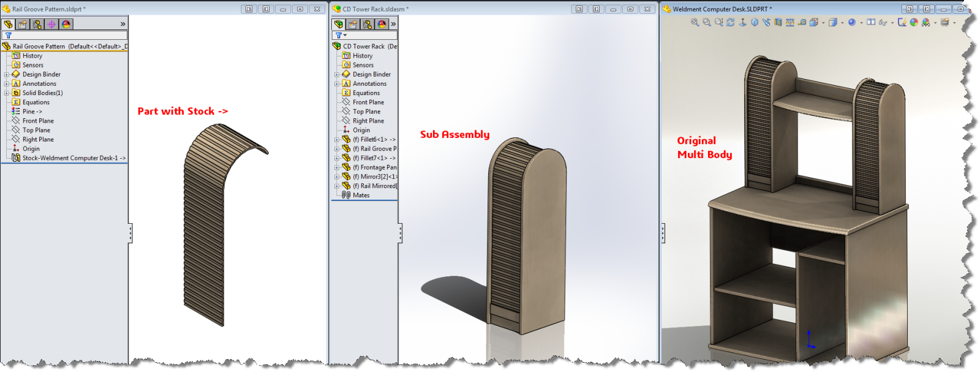The height and width of the screenshot is (372, 980).
Task: Select Mates in CD Tower Rack tree
Action: (x=361, y=195)
